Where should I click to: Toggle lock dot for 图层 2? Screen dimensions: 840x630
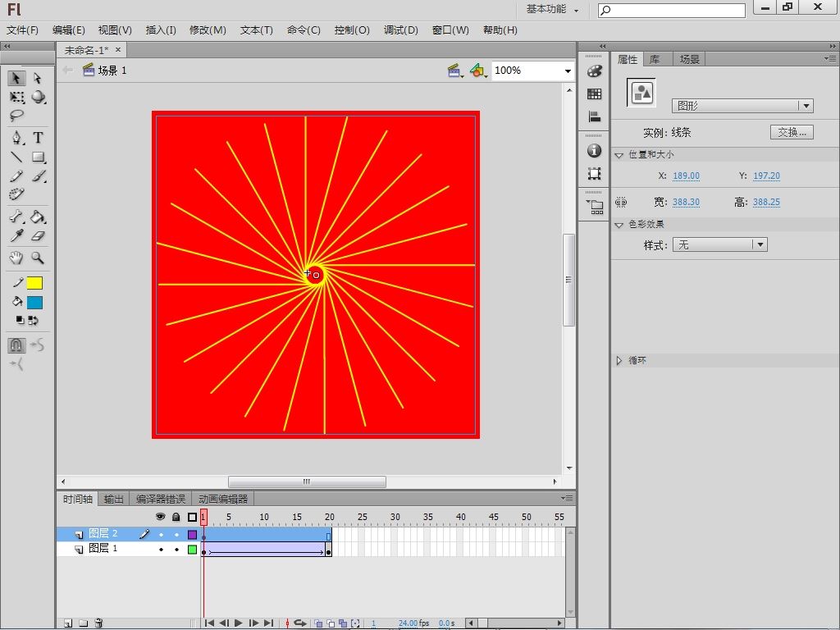pyautogui.click(x=176, y=534)
